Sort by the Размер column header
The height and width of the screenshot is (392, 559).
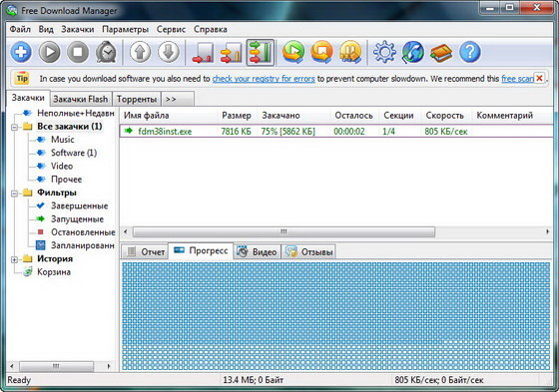(238, 116)
